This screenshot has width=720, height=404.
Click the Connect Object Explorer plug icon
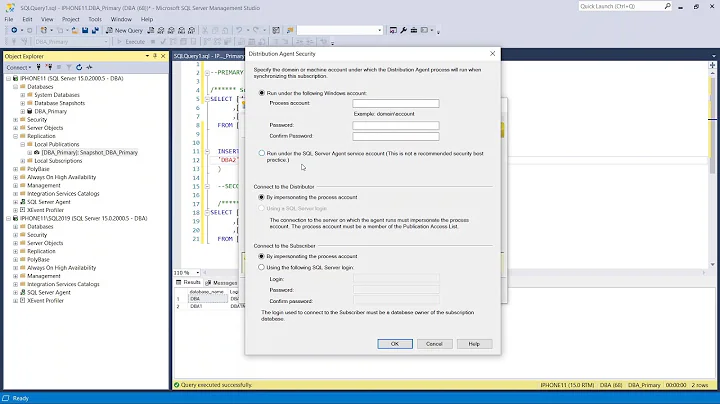[x=39, y=67]
